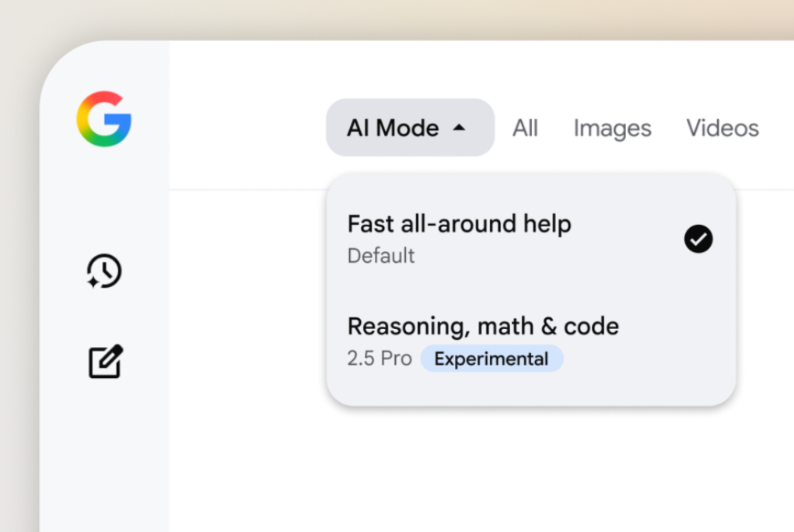794x532 pixels.
Task: Click blank header area left of AI Mode
Action: (249, 128)
